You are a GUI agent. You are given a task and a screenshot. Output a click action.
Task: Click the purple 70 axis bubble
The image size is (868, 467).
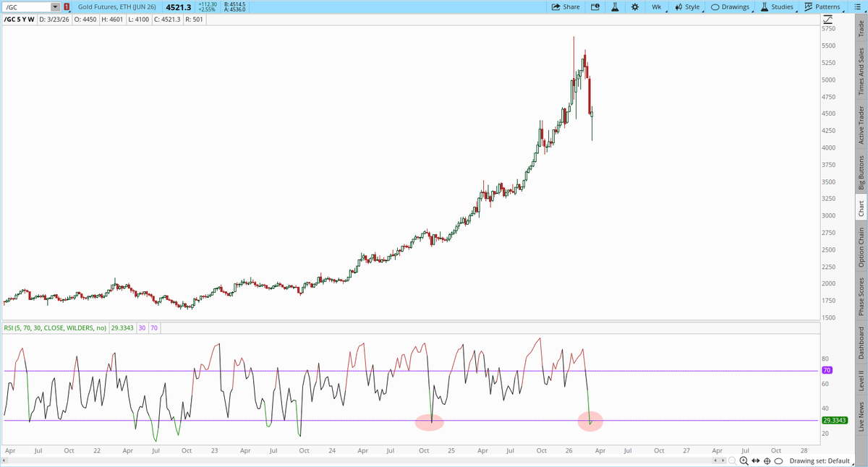(827, 370)
